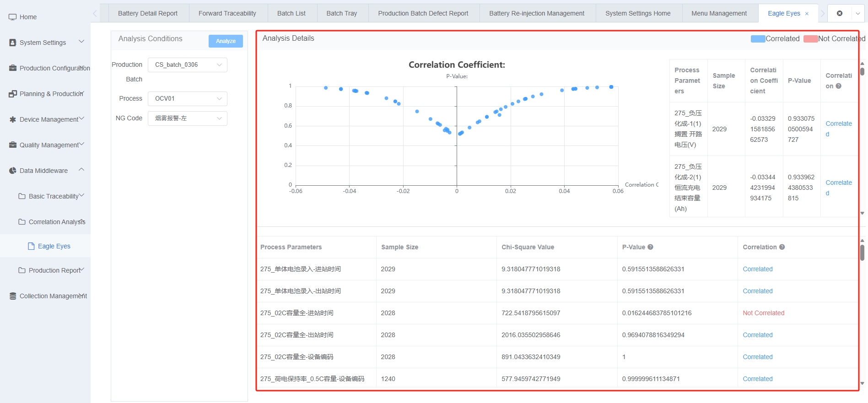Open the Production Batch dropdown
The height and width of the screenshot is (403, 868).
point(188,65)
